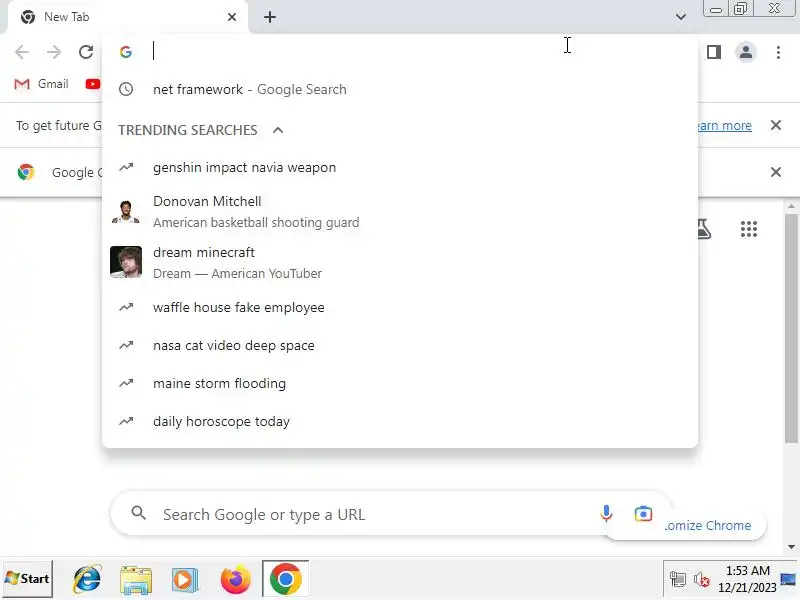Click the Google G icon in address bar
Viewport: 800px width, 600px height.
(x=126, y=52)
